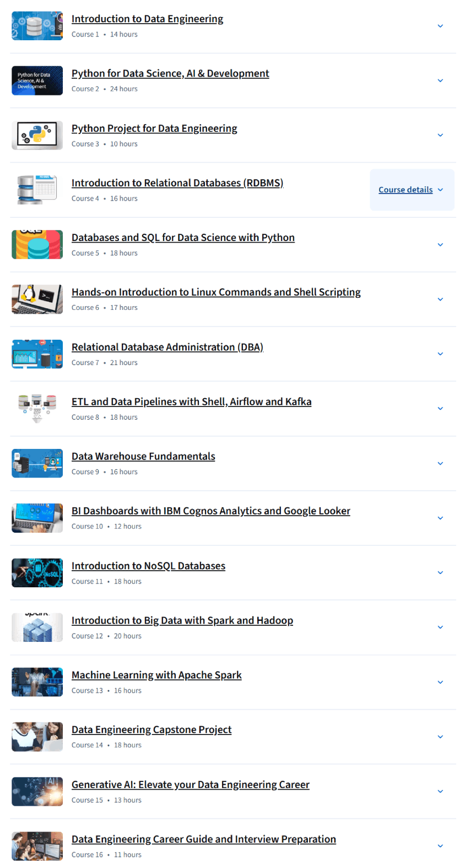
Task: Expand the BI Dashboards course row chevron
Action: click(440, 518)
